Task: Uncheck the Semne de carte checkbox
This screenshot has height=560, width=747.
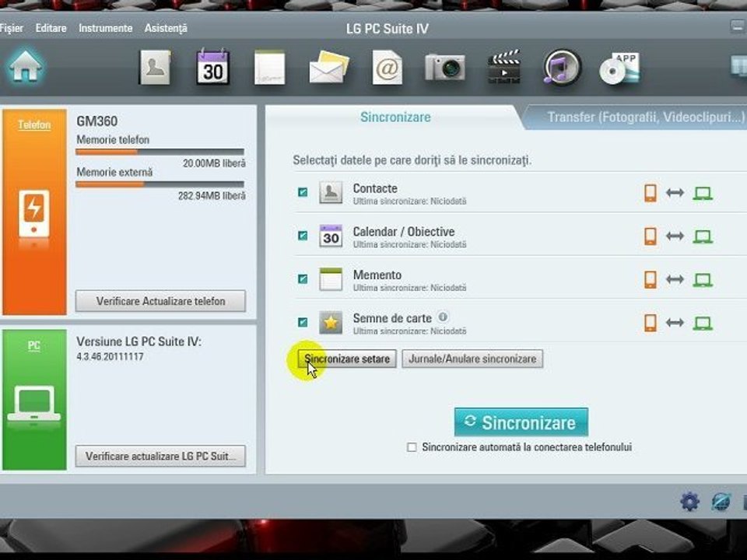Action: (x=303, y=322)
